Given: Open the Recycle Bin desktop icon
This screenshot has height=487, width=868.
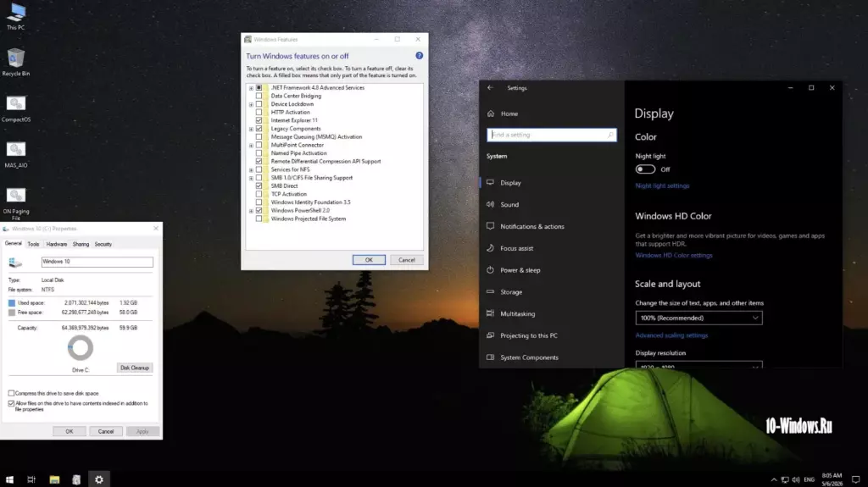Looking at the screenshot, I should pos(15,62).
